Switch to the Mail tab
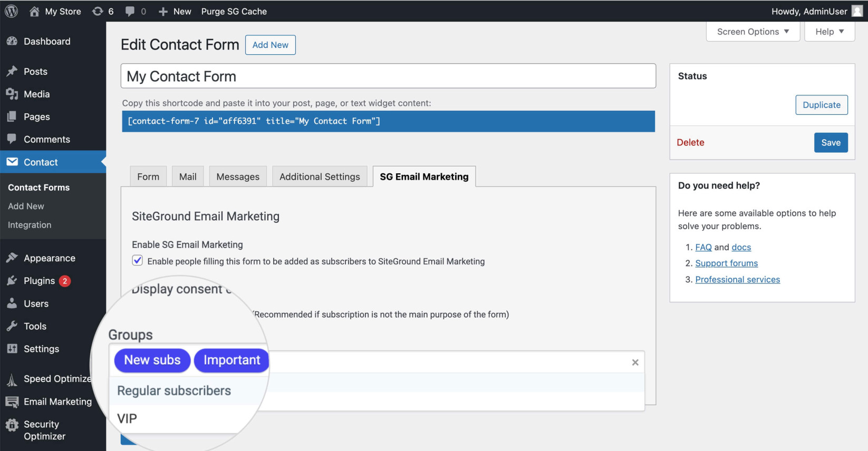 pos(188,177)
